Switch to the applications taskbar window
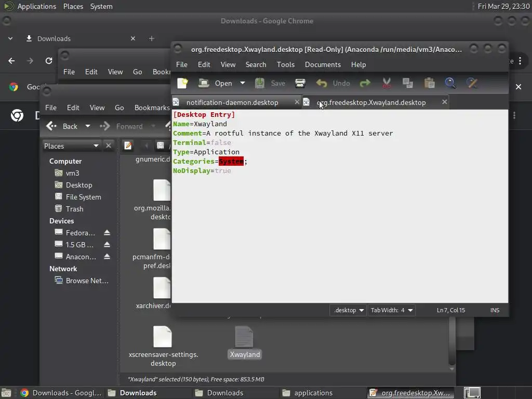 [x=308, y=393]
